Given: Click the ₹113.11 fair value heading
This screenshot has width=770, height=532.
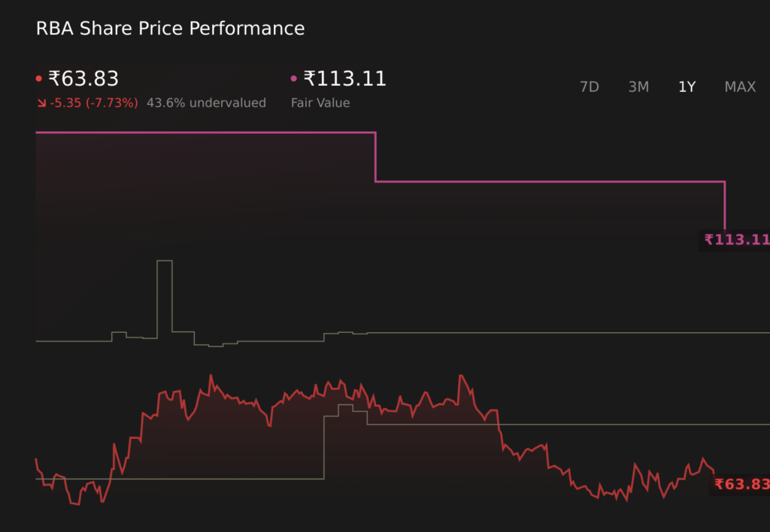Looking at the screenshot, I should [x=344, y=79].
